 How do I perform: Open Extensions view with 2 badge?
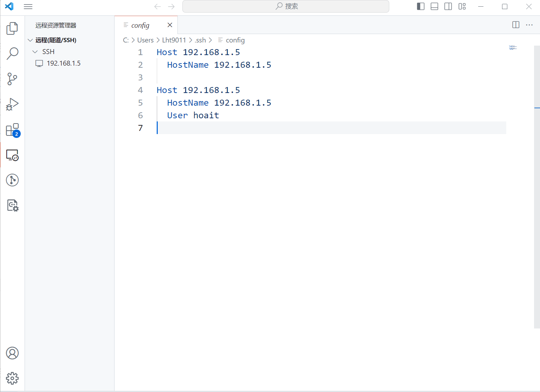[12, 130]
